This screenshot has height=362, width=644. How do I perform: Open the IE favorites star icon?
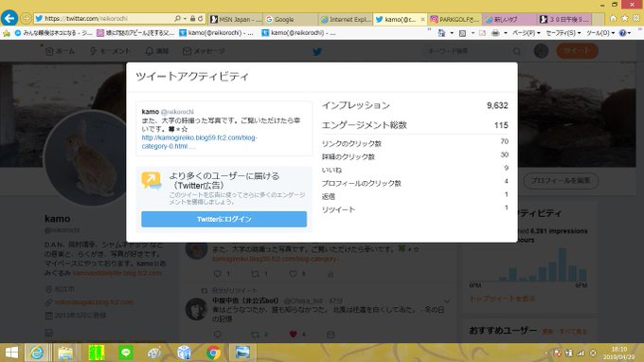pos(625,19)
